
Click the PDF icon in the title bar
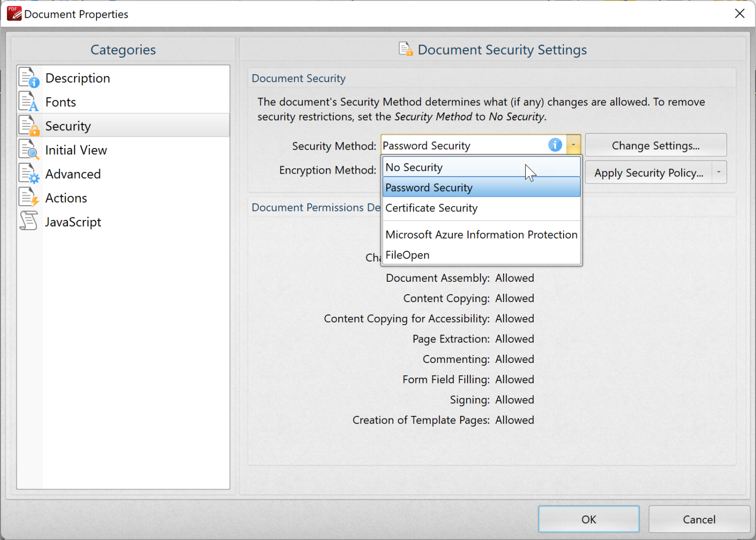tap(13, 13)
